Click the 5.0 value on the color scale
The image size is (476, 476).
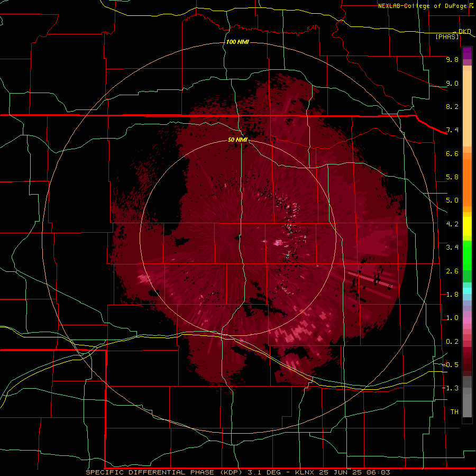click(452, 200)
